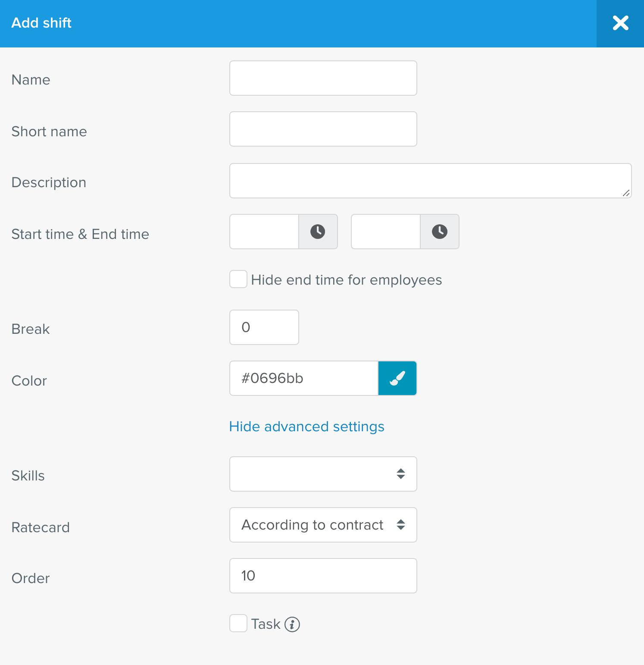Click the paintbrush color picker button

pyautogui.click(x=397, y=378)
